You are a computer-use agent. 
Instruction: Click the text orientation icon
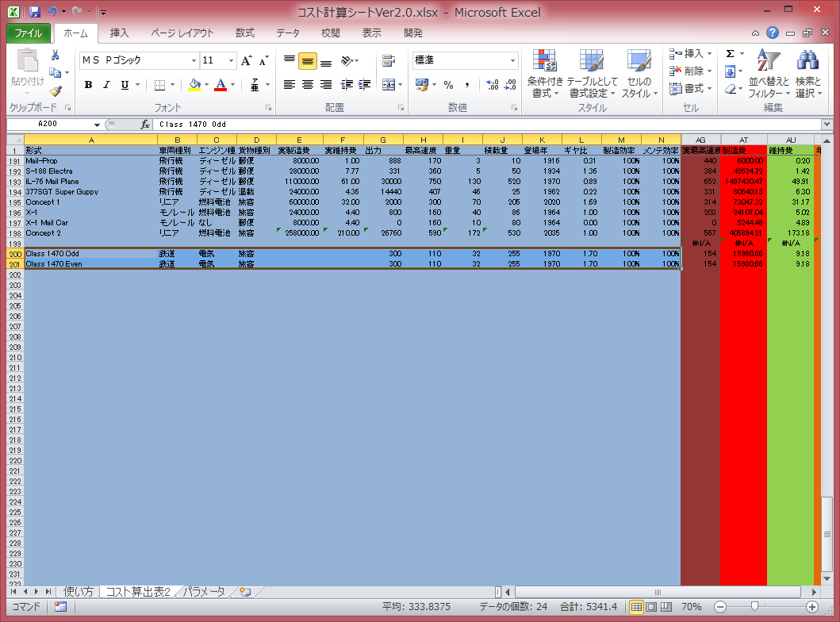point(347,60)
